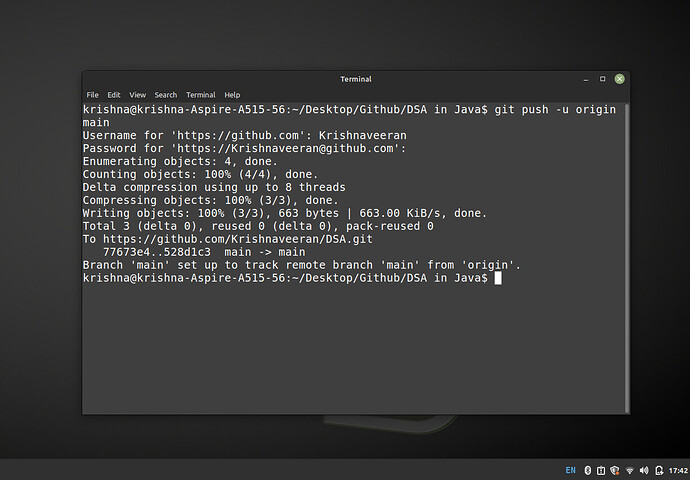Viewport: 690px width, 480px height.
Task: Open the Edit menu
Action: click(x=114, y=95)
